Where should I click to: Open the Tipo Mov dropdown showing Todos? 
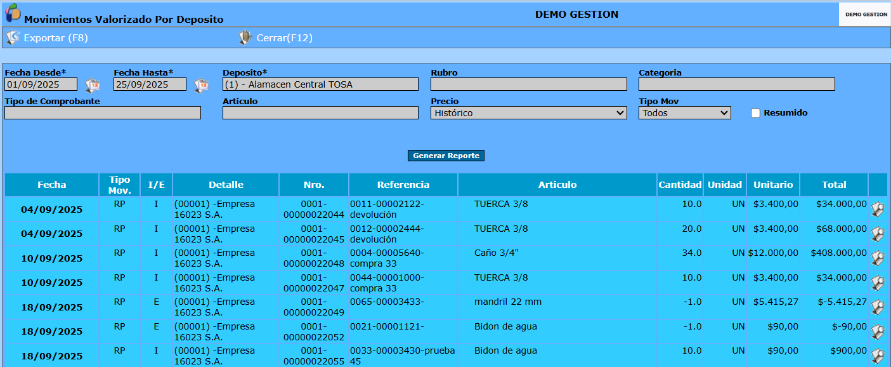click(x=684, y=113)
